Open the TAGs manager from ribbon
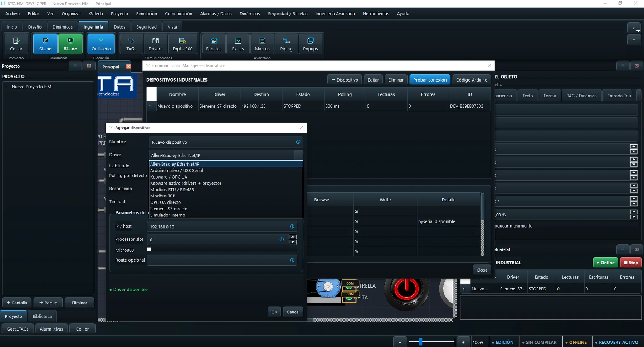 click(x=131, y=44)
